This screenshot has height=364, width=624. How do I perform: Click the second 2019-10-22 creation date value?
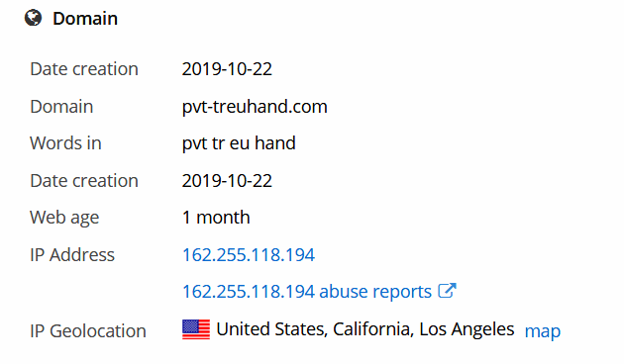(227, 181)
